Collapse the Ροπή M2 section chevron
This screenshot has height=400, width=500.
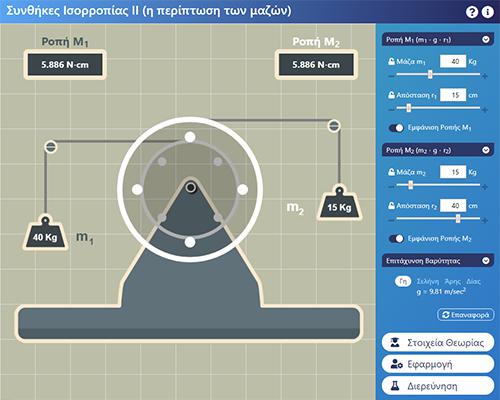point(486,150)
